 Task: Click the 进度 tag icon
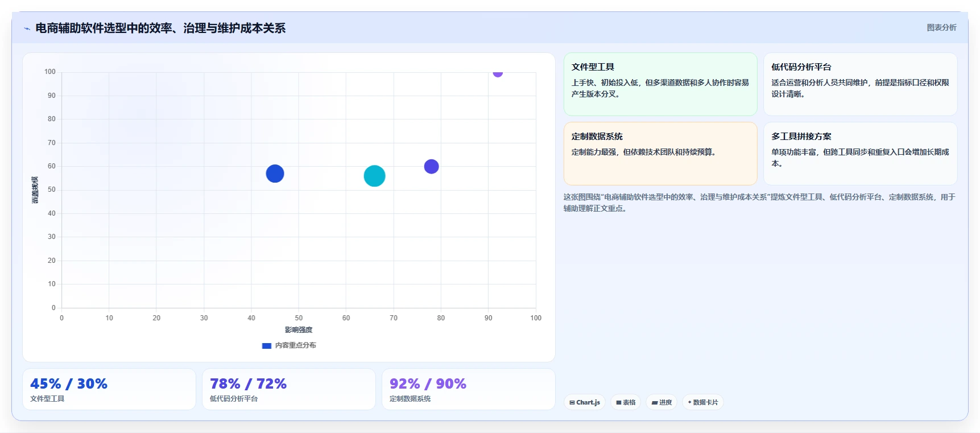point(655,402)
